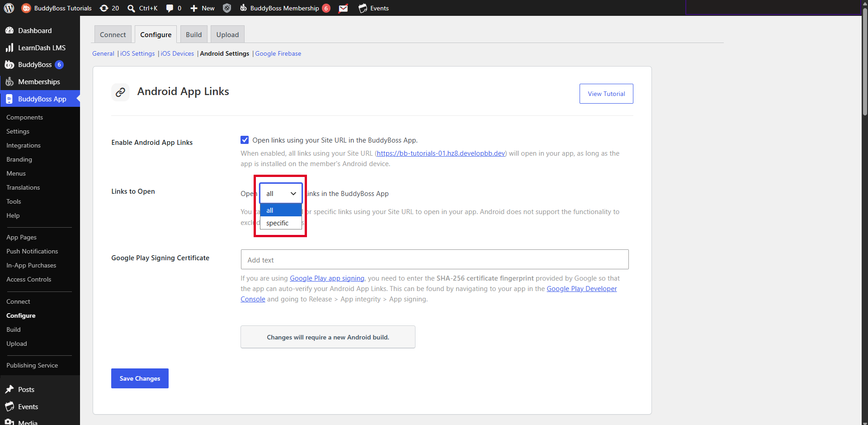Click the Save Changes button
868x425 pixels.
(x=140, y=378)
